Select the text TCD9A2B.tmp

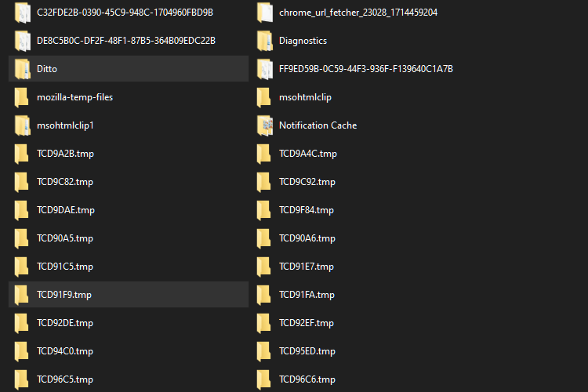[x=65, y=154]
